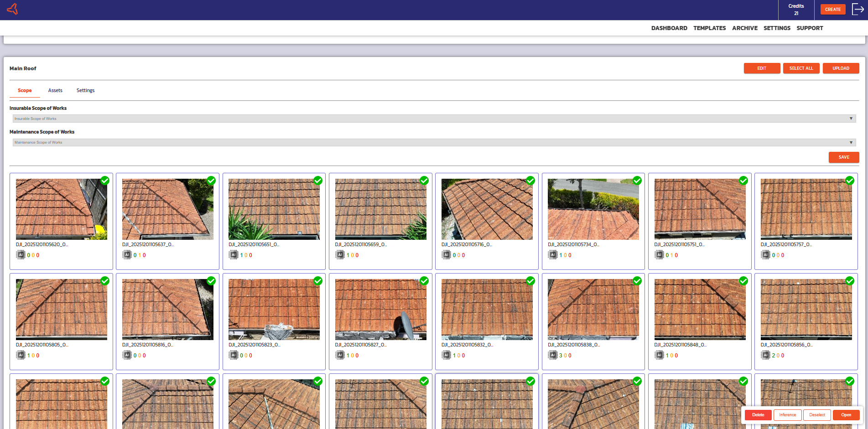The width and height of the screenshot is (868, 429).
Task: Click the Select All button
Action: pyautogui.click(x=801, y=68)
